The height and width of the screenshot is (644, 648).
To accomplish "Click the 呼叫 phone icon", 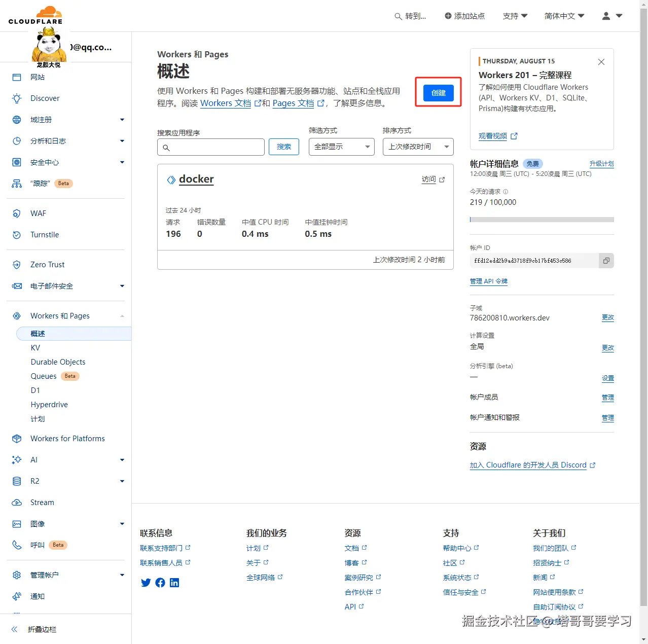I will (17, 545).
